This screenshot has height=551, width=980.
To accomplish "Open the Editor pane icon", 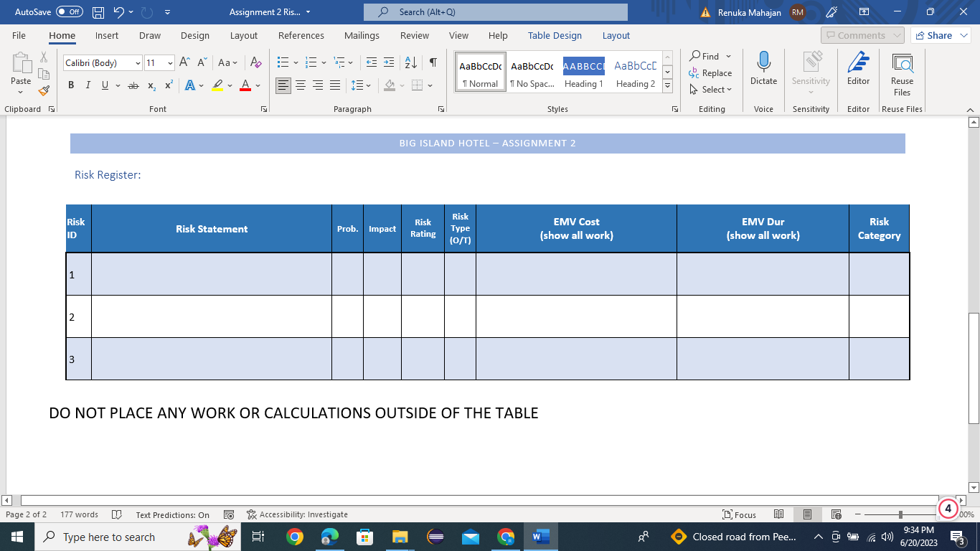I will pos(858,62).
